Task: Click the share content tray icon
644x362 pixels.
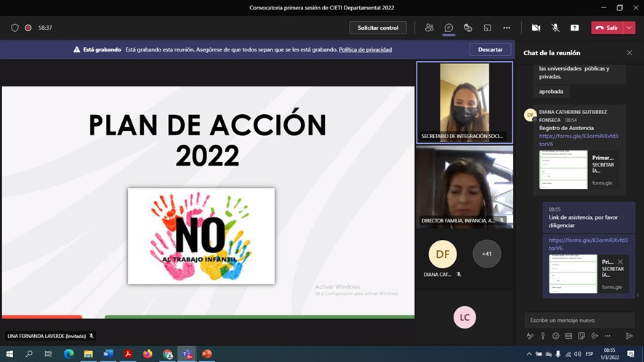Action: [574, 28]
